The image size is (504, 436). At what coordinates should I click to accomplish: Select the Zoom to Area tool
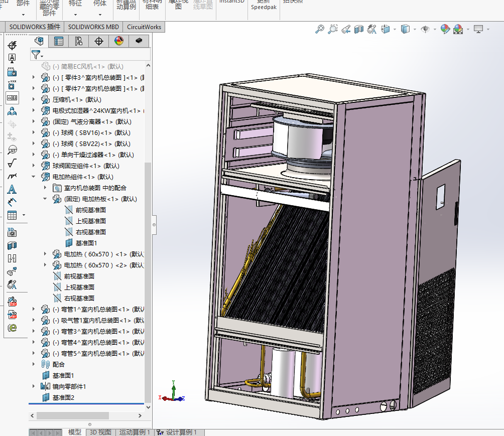(x=332, y=30)
